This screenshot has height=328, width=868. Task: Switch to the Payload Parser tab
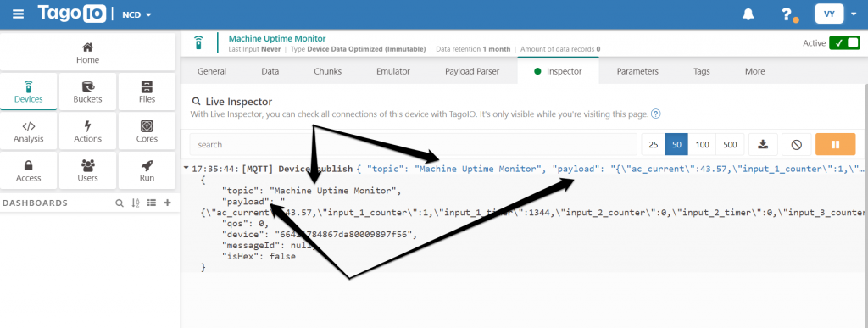pyautogui.click(x=472, y=71)
